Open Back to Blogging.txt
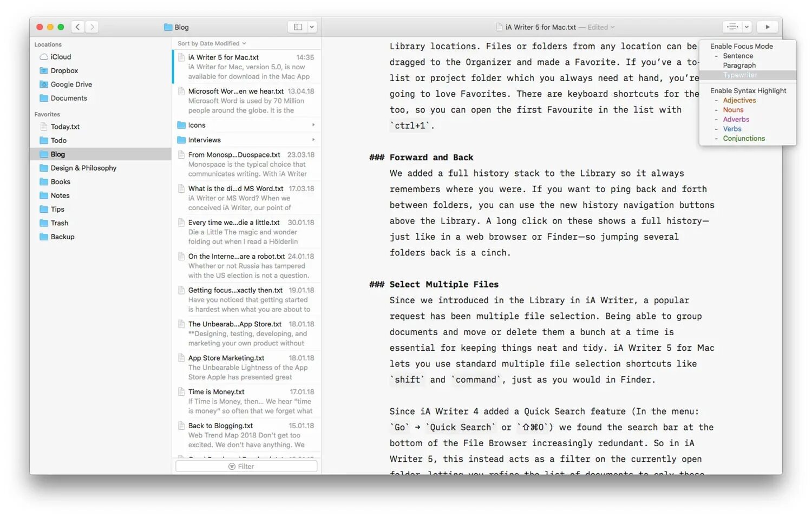 click(247, 435)
